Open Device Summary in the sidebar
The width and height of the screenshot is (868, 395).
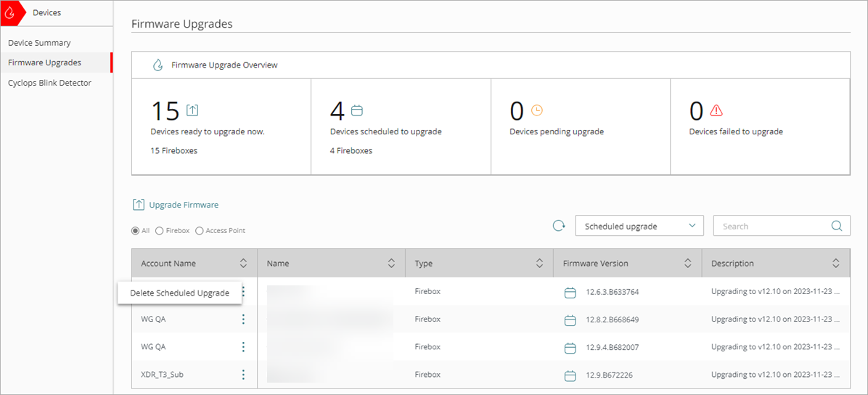click(x=39, y=43)
